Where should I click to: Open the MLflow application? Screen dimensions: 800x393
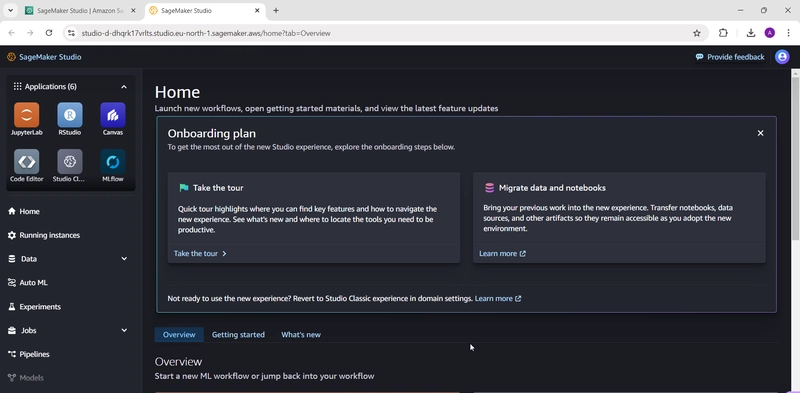(113, 162)
